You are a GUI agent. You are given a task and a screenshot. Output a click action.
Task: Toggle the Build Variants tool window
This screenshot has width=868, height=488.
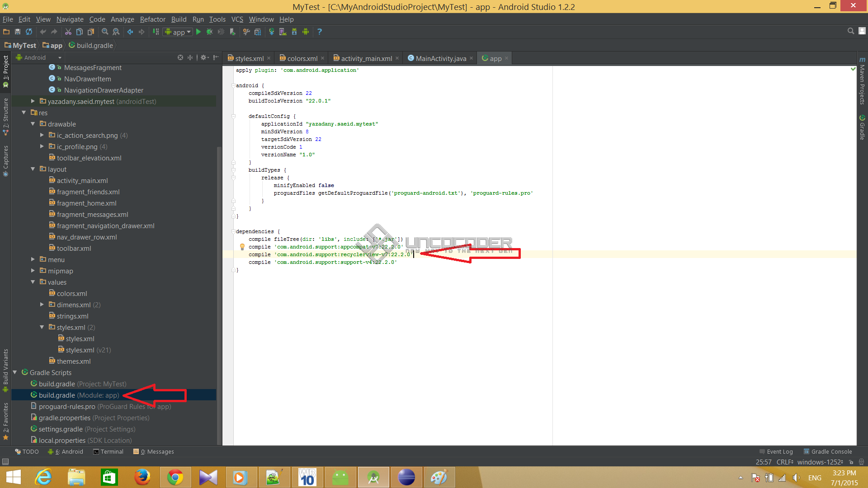(5, 371)
